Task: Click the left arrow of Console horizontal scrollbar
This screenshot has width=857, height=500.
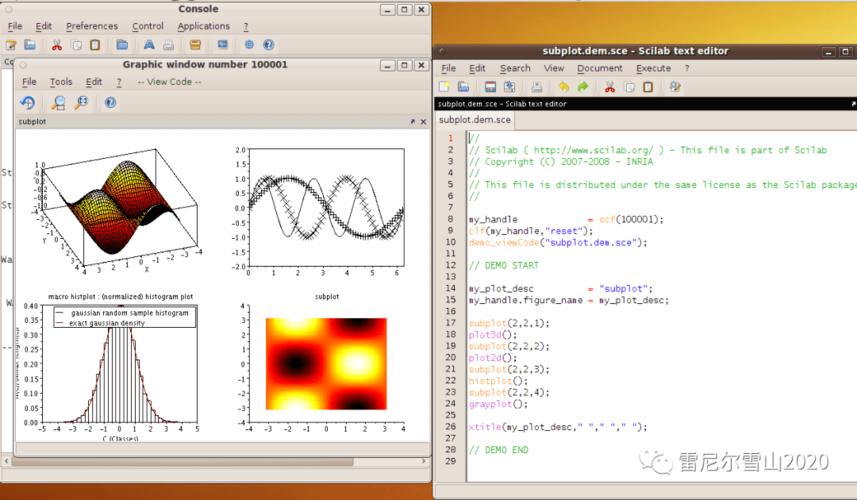Action: coord(6,461)
